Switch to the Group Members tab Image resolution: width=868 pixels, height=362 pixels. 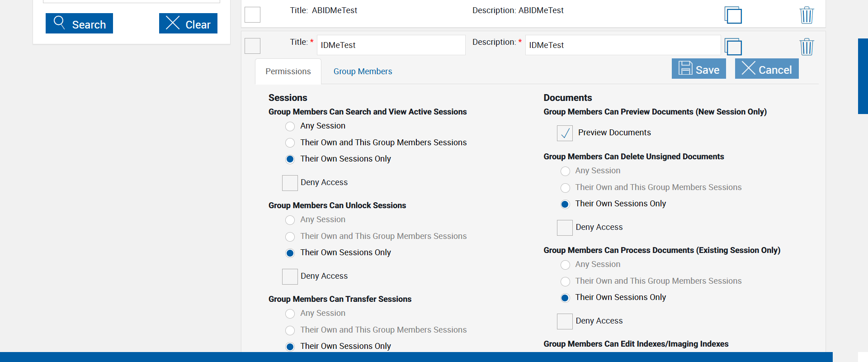click(363, 71)
